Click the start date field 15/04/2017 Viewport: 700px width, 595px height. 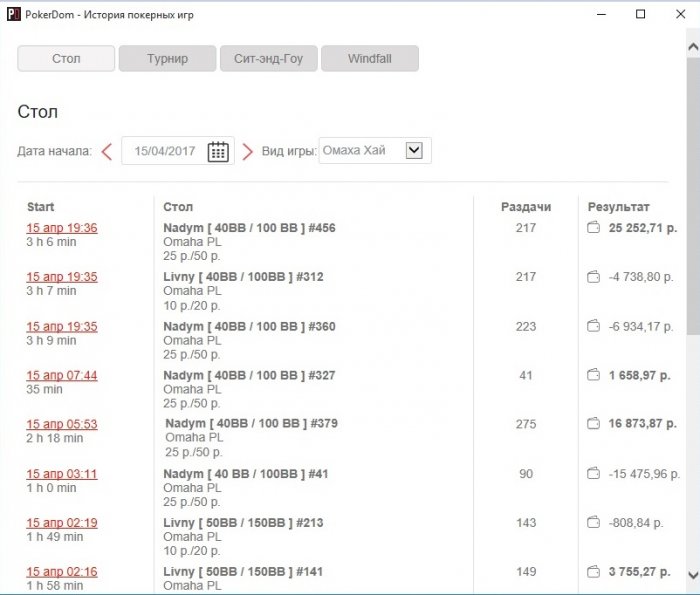166,151
